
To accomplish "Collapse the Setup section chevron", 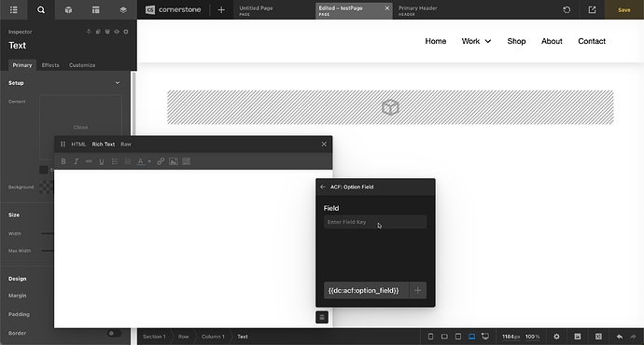I will (x=118, y=83).
